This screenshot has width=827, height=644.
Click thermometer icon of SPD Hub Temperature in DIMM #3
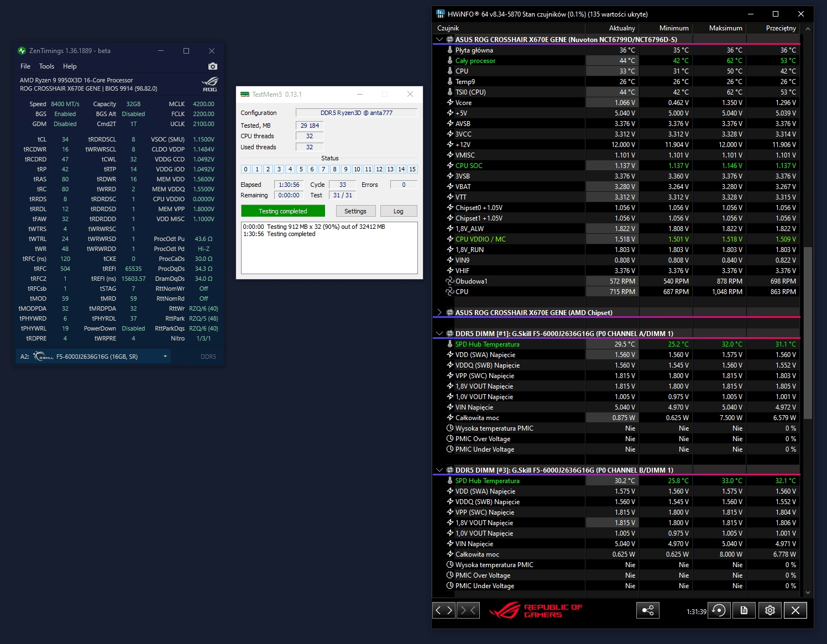450,480
